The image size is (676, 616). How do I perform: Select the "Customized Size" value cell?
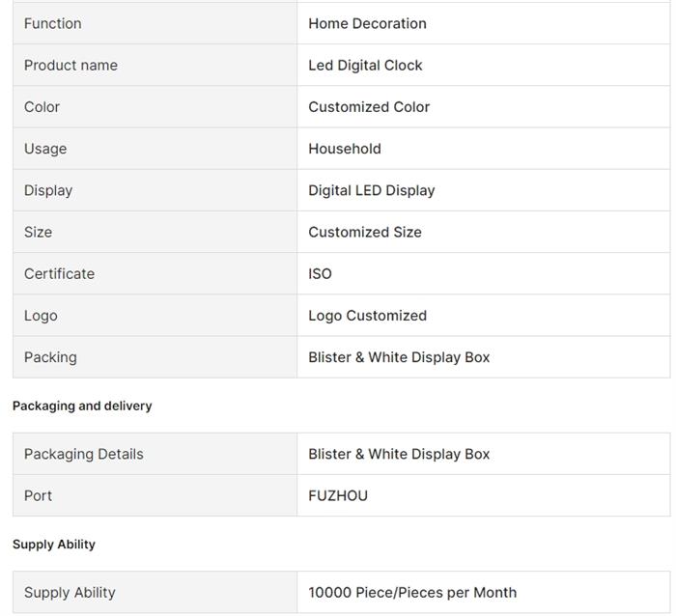coord(365,232)
